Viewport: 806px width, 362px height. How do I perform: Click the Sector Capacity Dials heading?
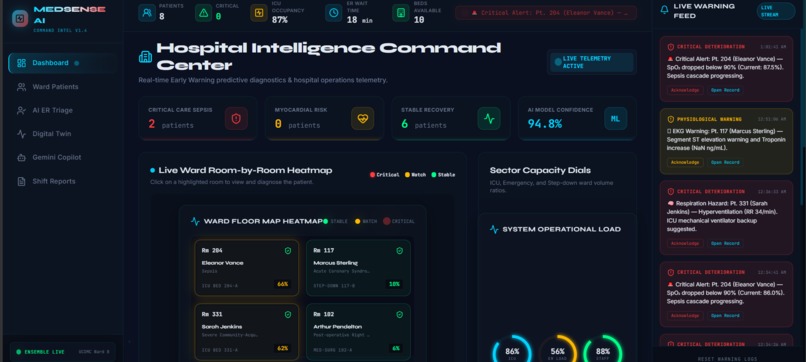[540, 170]
